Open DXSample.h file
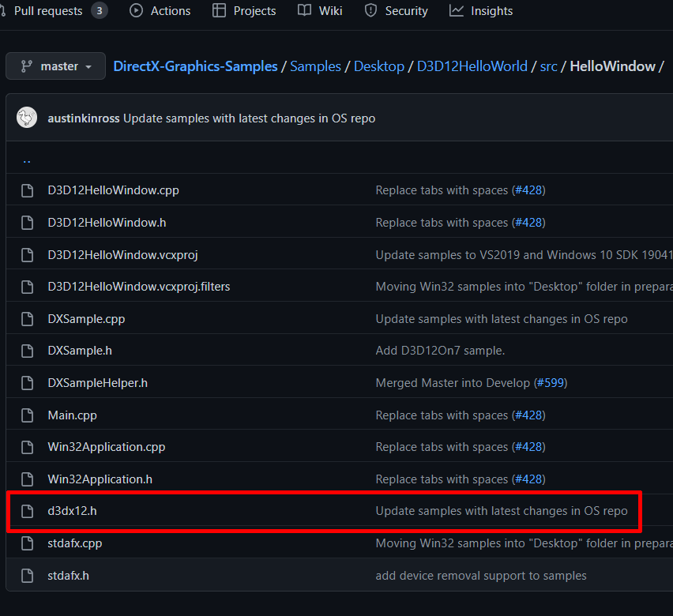673x616 pixels. (80, 351)
